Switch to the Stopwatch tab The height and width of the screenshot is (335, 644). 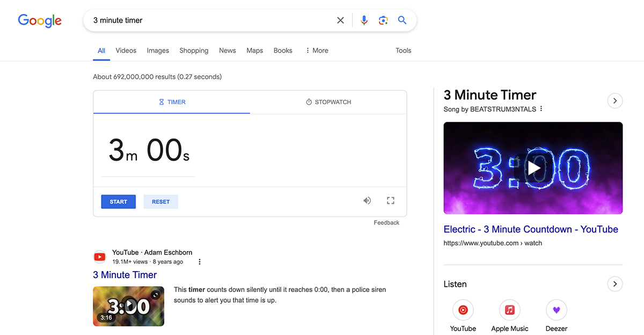coord(328,102)
